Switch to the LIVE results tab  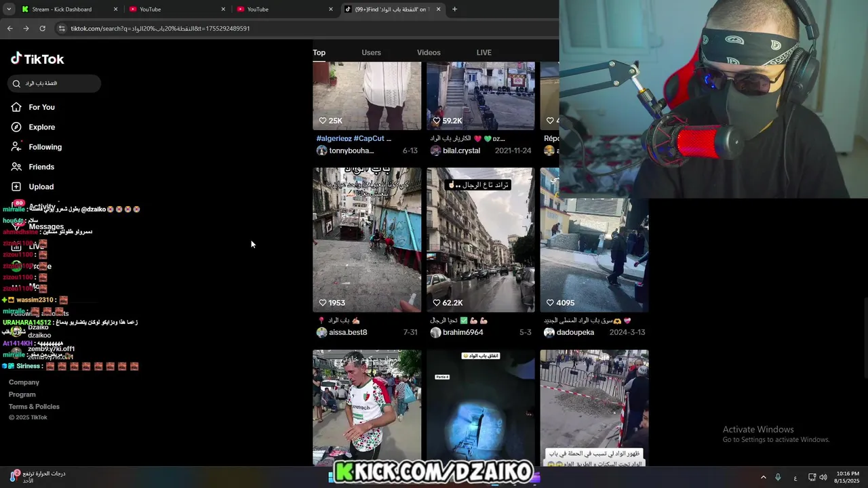484,52
